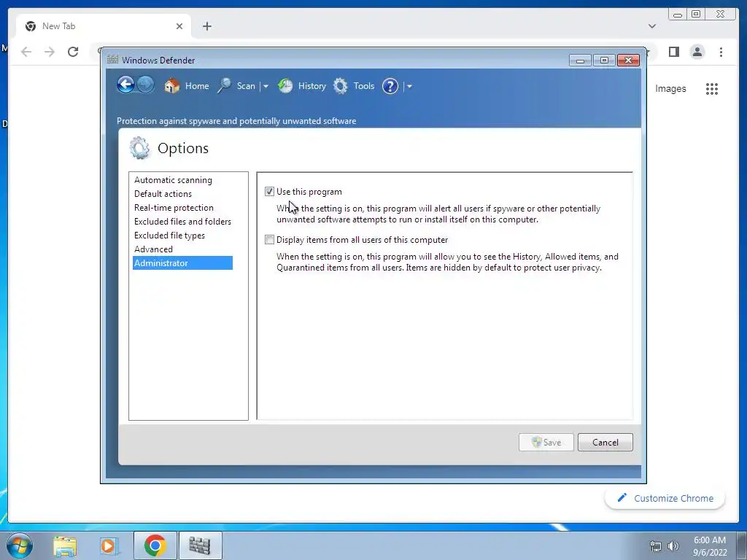Enable Display items from all users
The image size is (747, 560).
pyautogui.click(x=270, y=239)
